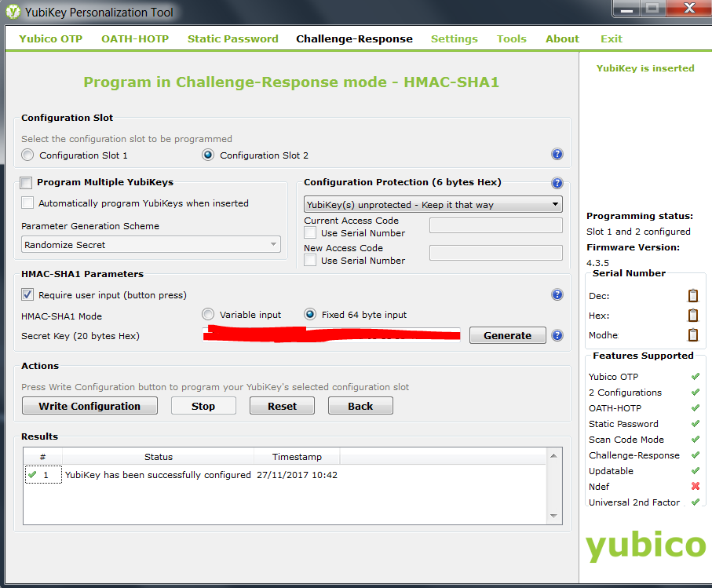This screenshot has width=712, height=588.
Task: Copy hex serial number to clipboard
Action: [x=693, y=315]
